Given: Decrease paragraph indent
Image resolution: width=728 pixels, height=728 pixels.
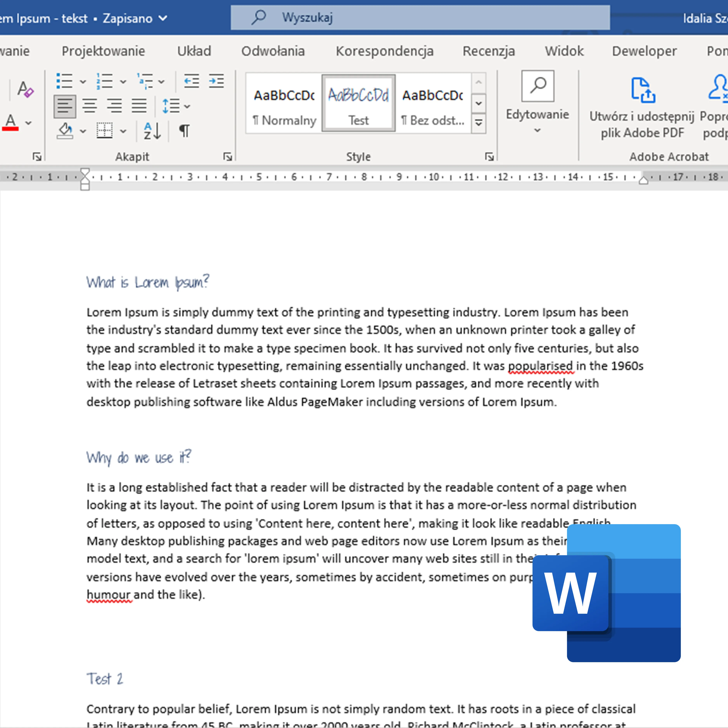Looking at the screenshot, I should (x=191, y=81).
